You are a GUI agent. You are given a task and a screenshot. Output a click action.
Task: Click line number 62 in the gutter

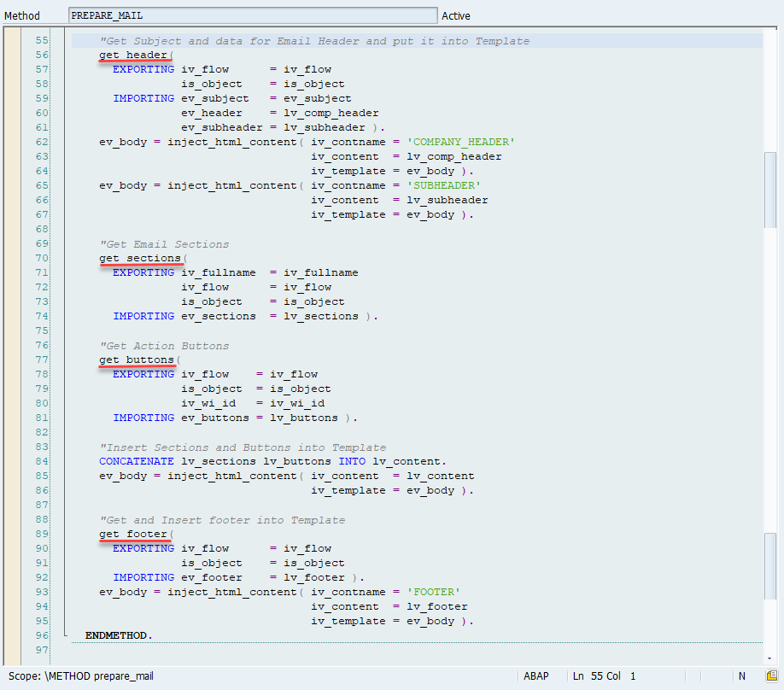[42, 142]
